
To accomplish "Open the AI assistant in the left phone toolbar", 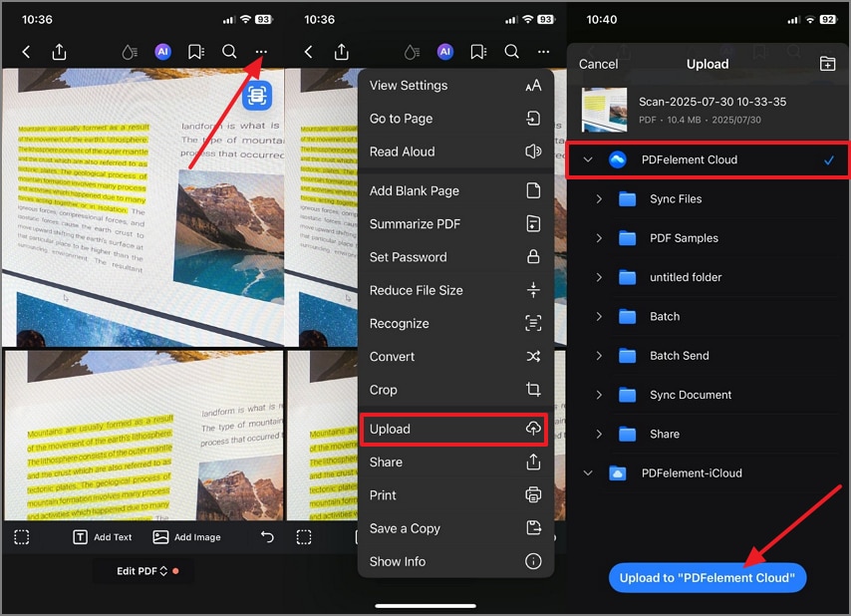I will pyautogui.click(x=162, y=52).
